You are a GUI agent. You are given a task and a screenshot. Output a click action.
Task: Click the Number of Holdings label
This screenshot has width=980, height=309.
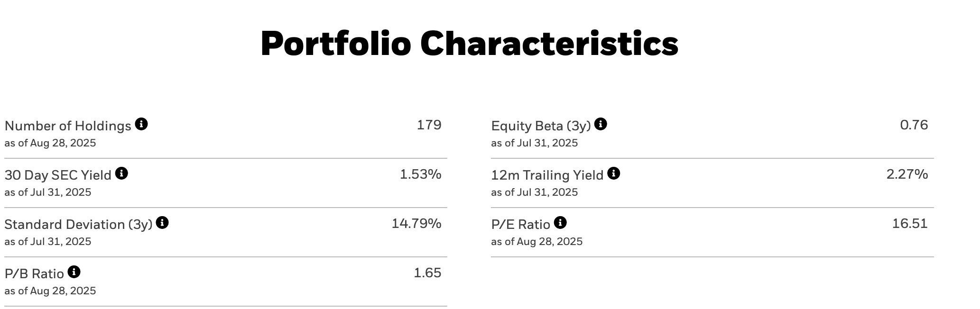[68, 126]
